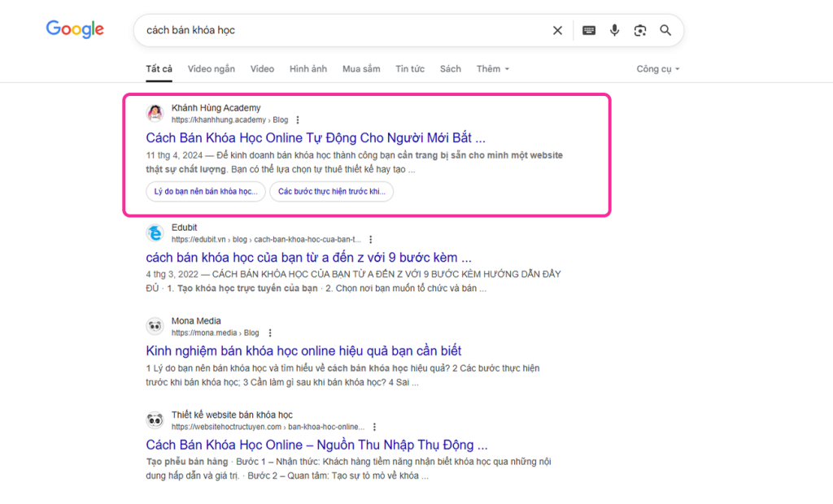
Task: Open search by image camera icon
Action: tap(640, 30)
